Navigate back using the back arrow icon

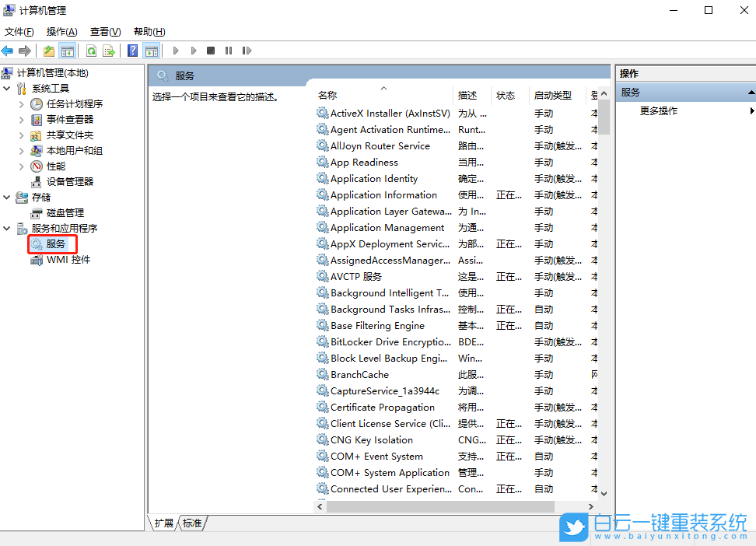pyautogui.click(x=8, y=50)
